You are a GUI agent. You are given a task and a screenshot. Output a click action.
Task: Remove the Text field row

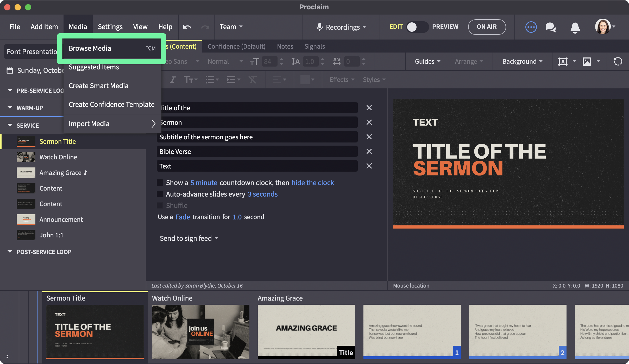click(x=369, y=166)
